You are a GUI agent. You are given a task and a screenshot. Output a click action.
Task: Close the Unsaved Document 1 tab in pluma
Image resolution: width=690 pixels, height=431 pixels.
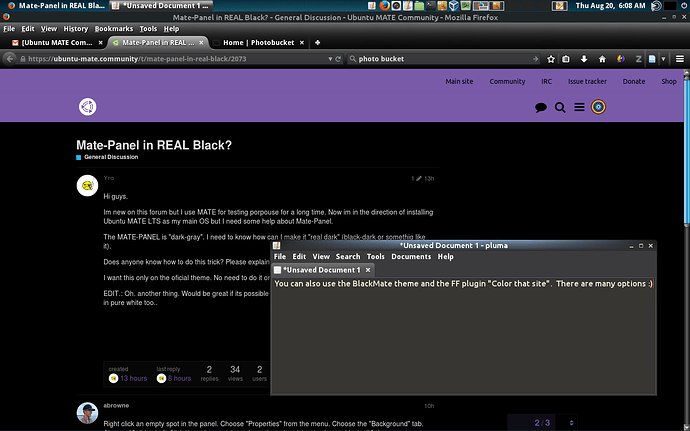368,270
